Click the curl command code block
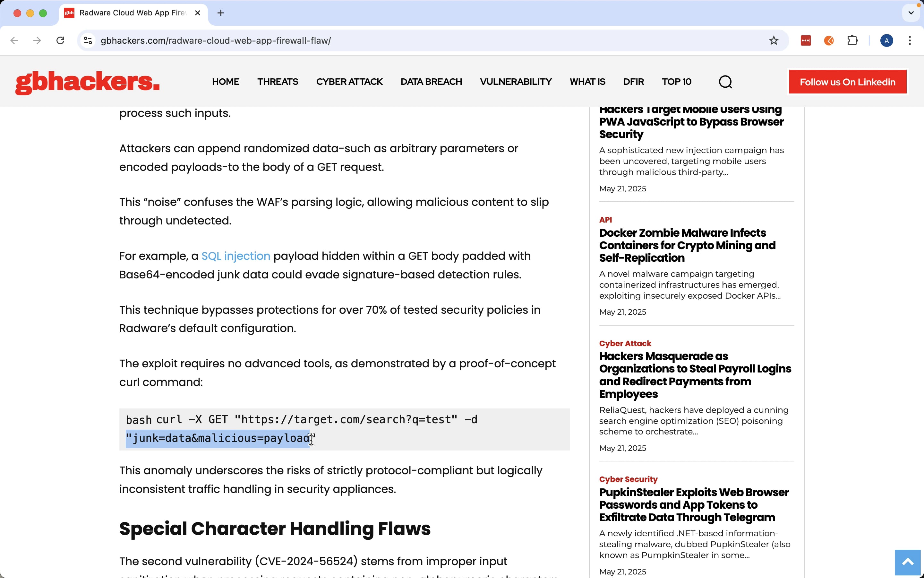 (x=344, y=429)
